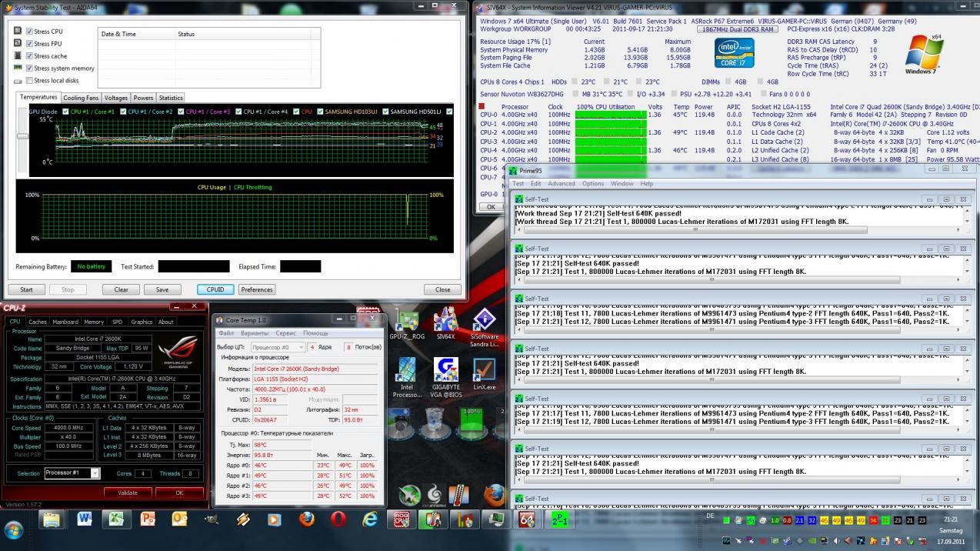Screen dimensions: 980x551
Task: Click Date & Time column header in AIDA64
Action: pos(137,34)
